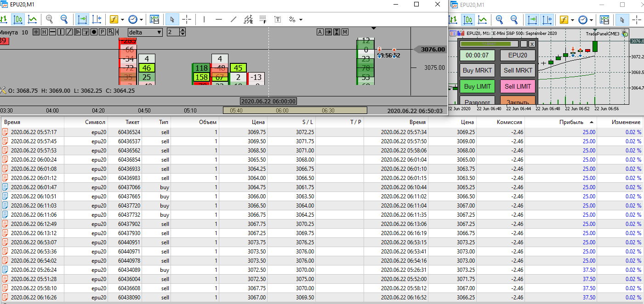644x304 pixels.
Task: Select the horizontal line drawing tool
Action: pos(219,19)
